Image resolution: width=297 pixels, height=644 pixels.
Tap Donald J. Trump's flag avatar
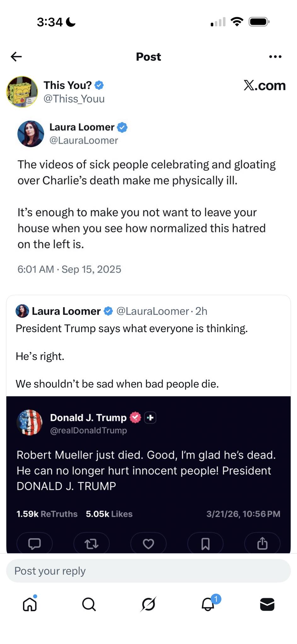coord(29,422)
